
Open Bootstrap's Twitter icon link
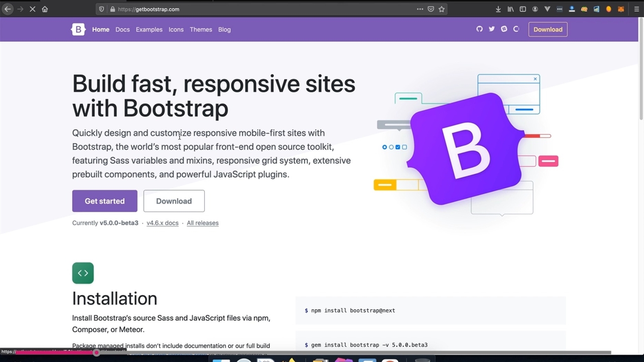492,29
